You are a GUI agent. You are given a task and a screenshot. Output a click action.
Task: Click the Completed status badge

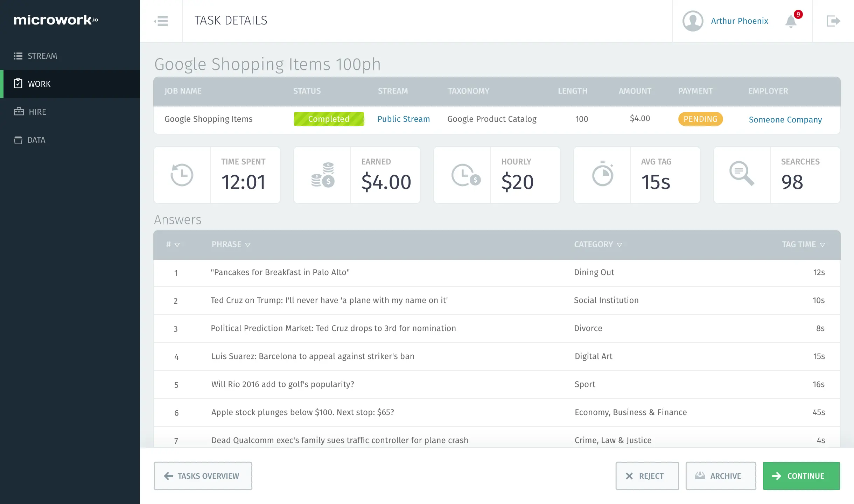point(329,119)
